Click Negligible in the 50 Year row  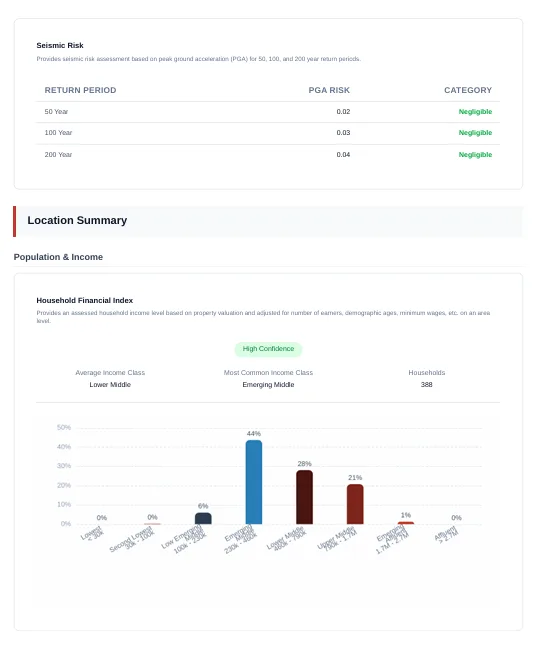[x=475, y=112]
